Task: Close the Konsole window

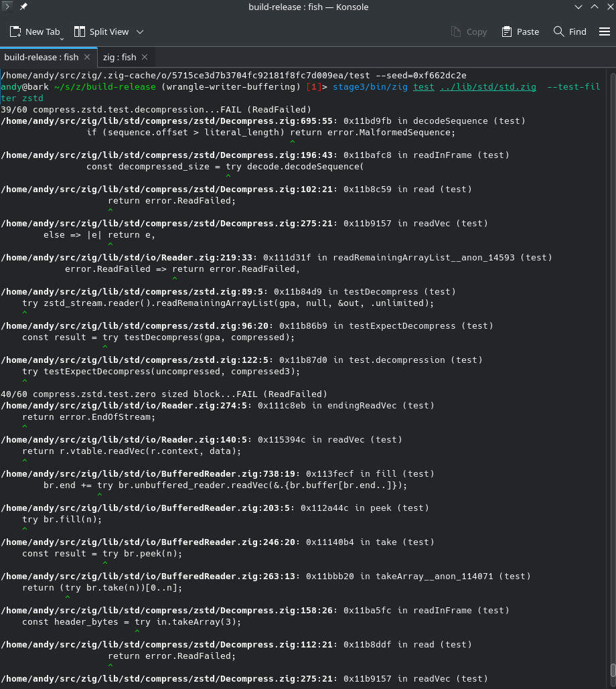Action: point(610,7)
